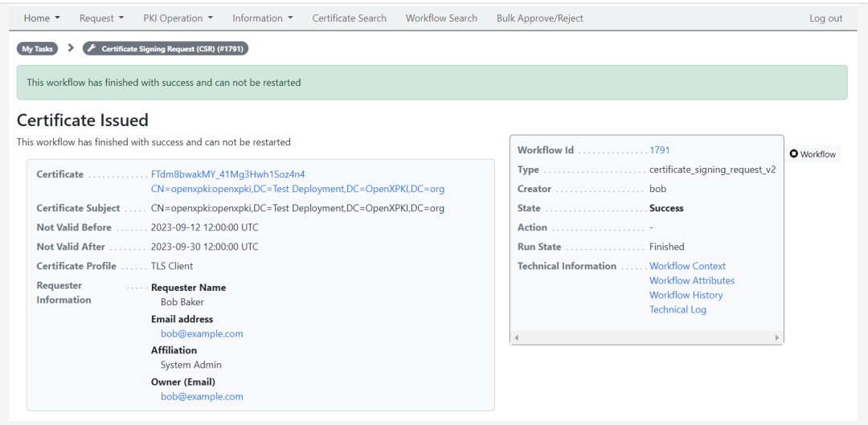
Task: Open the Technical Log
Action: point(678,309)
